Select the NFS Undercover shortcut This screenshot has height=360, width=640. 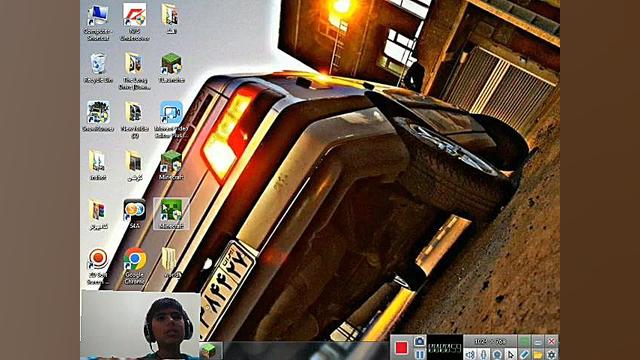[134, 22]
